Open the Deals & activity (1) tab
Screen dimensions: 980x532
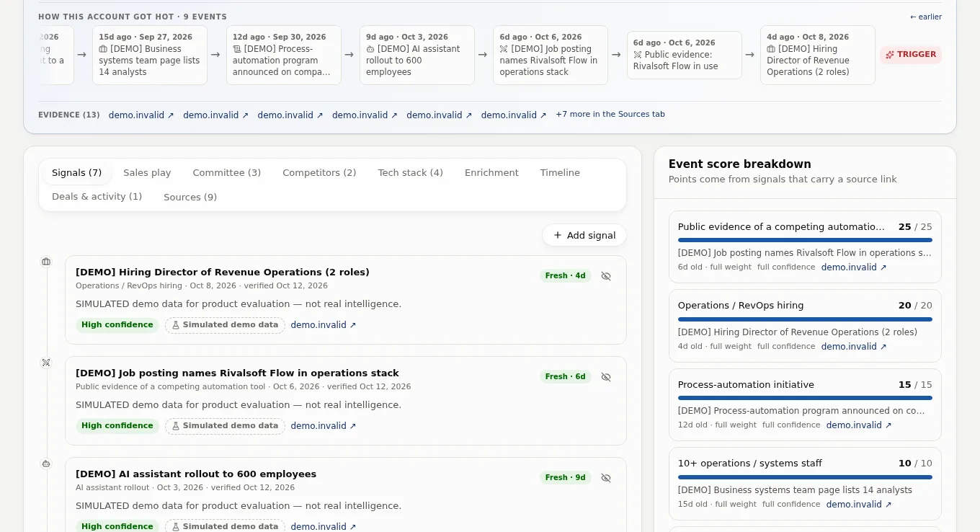pyautogui.click(x=97, y=197)
